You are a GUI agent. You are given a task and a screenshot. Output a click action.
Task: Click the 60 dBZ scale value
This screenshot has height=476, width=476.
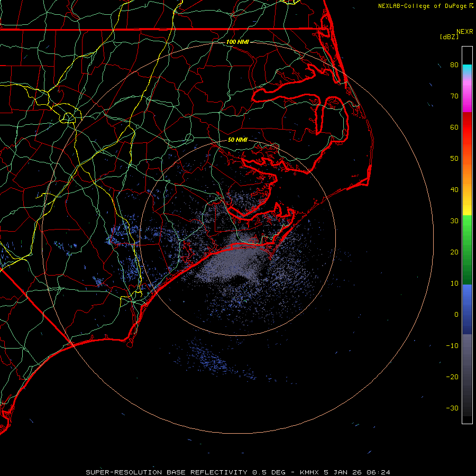click(454, 127)
